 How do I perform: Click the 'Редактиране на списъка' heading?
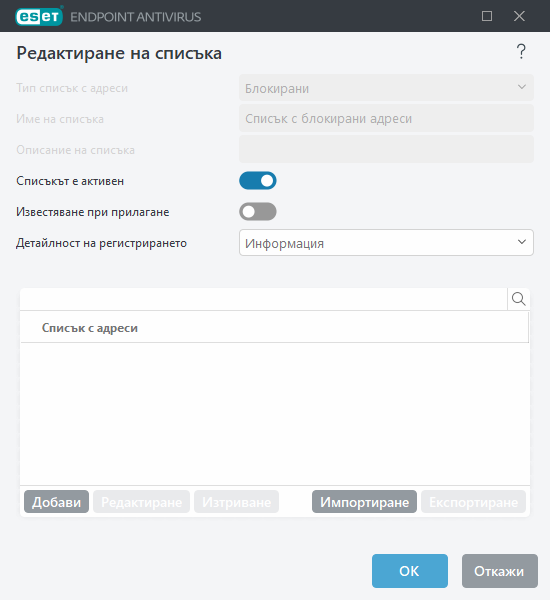tap(119, 53)
